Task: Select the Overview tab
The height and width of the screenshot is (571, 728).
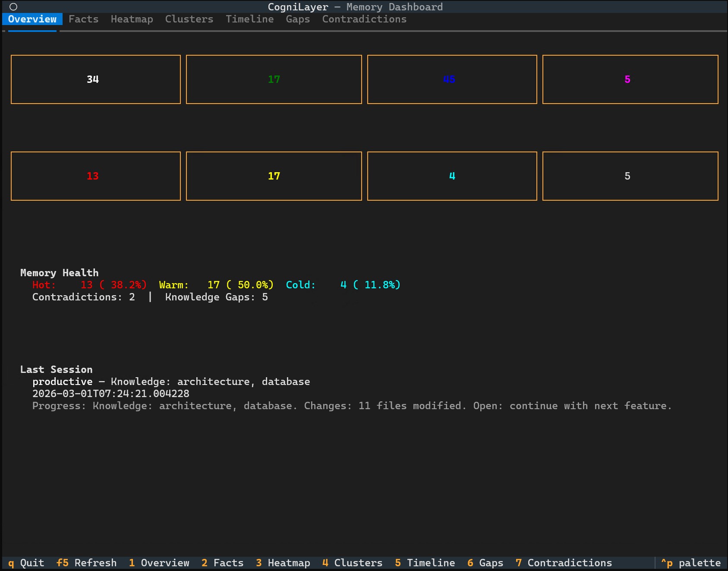Action: [x=32, y=19]
